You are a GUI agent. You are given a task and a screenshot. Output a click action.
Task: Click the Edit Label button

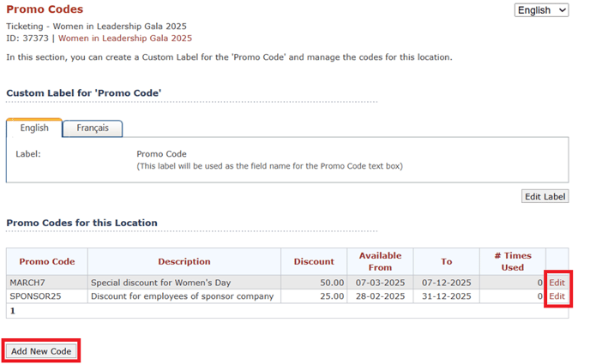(545, 196)
